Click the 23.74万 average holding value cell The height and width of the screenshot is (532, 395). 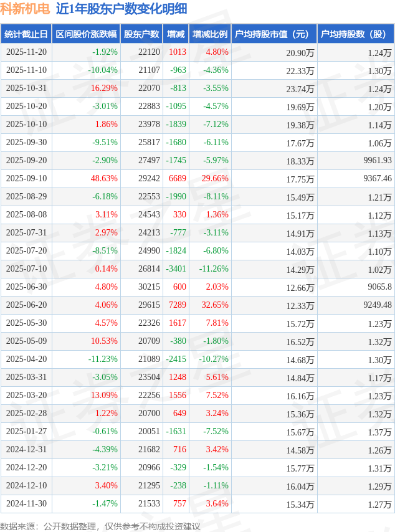coord(300,88)
